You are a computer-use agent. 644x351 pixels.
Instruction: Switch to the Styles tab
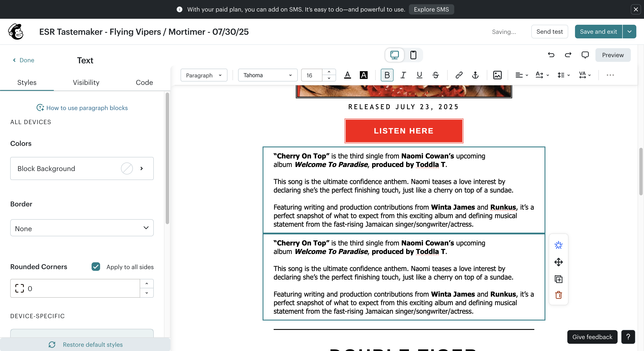(x=27, y=82)
